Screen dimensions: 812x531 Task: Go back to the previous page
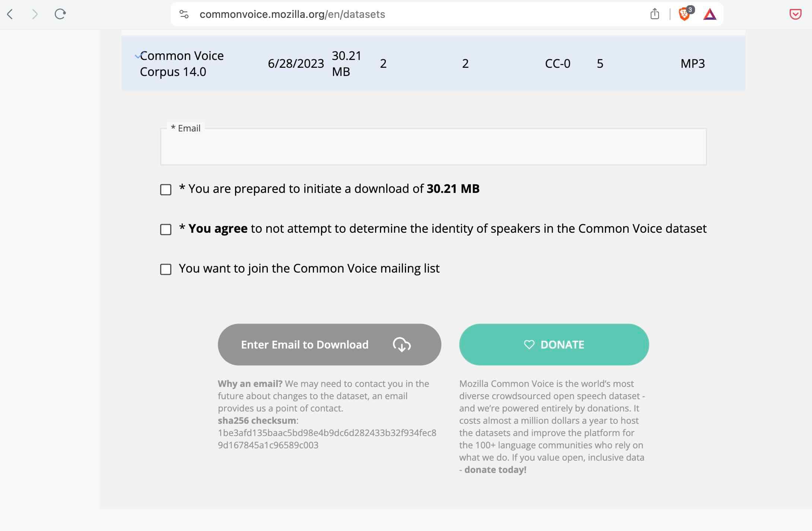pyautogui.click(x=10, y=14)
